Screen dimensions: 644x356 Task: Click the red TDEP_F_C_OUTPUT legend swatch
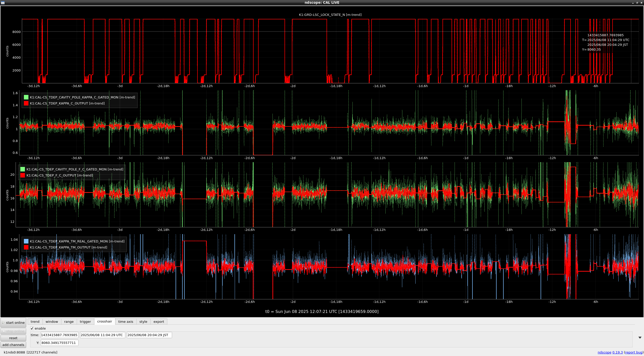[x=23, y=175]
